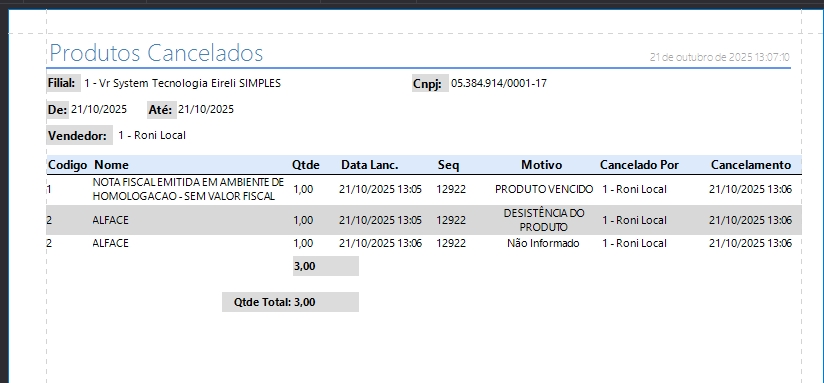
Task: Click 'Cancelado Por' value in DESISTÊNCIA DO PRODUTO row
Action: coord(634,220)
